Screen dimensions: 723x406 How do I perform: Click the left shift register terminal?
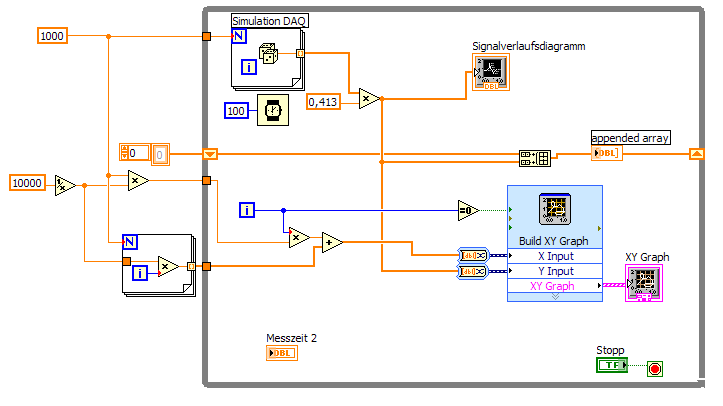tap(210, 154)
